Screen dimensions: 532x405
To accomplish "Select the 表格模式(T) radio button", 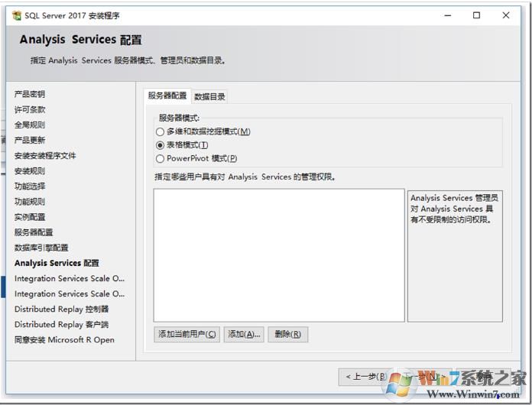I will tap(160, 145).
